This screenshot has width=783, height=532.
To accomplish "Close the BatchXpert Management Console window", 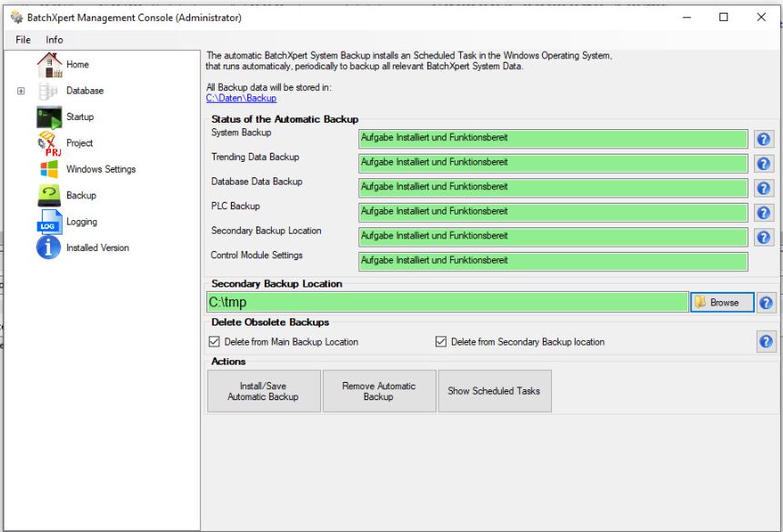I will [x=761, y=17].
